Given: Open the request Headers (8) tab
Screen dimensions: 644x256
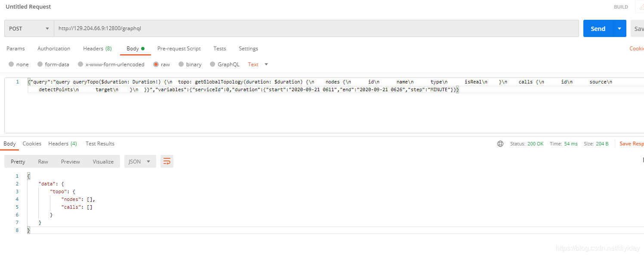Looking at the screenshot, I should click(97, 49).
